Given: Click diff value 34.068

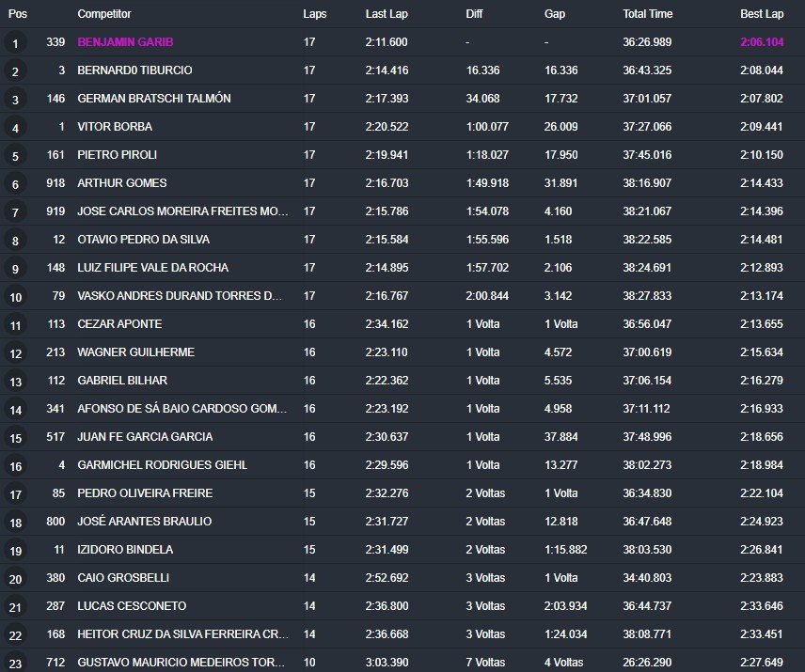Looking at the screenshot, I should 482,99.
